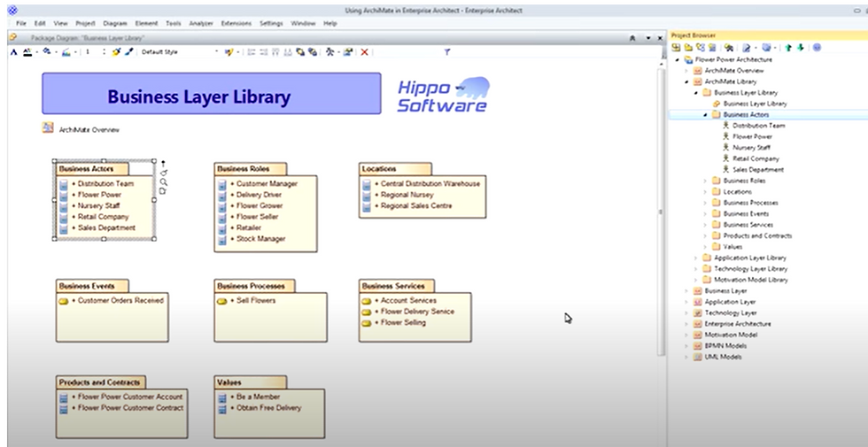
Task: Click 'Flower Delivery Service' in Business Services
Action: coord(417,312)
